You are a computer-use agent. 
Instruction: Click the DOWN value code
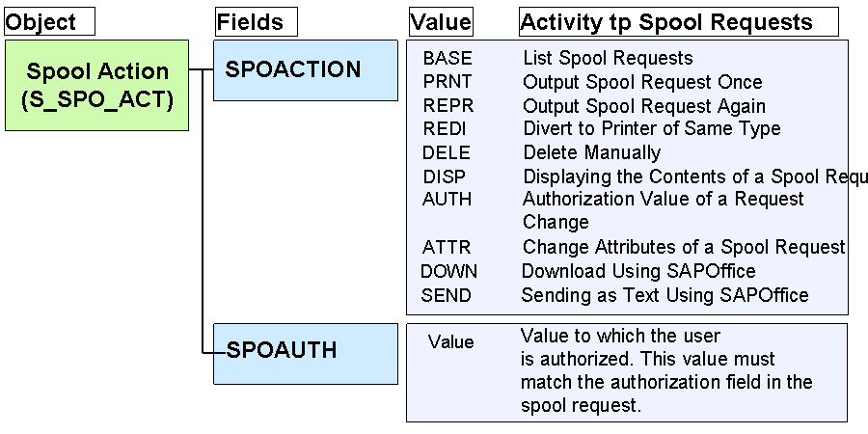click(x=448, y=271)
